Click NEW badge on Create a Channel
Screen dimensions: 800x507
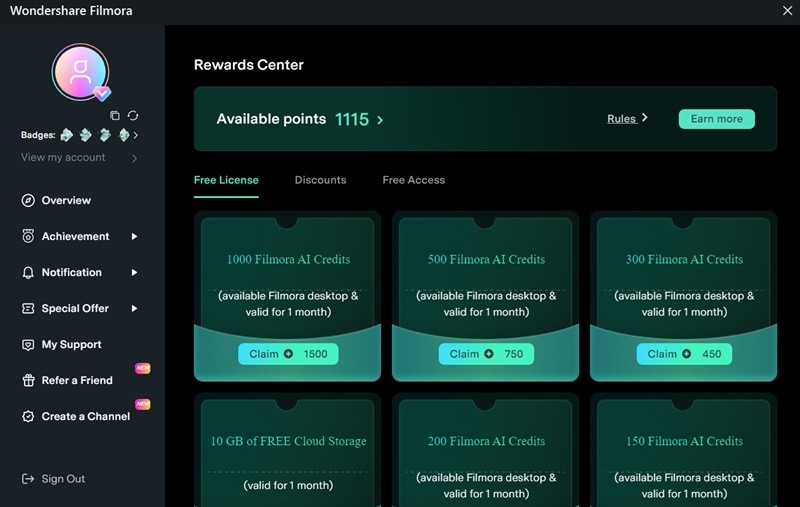click(x=143, y=404)
